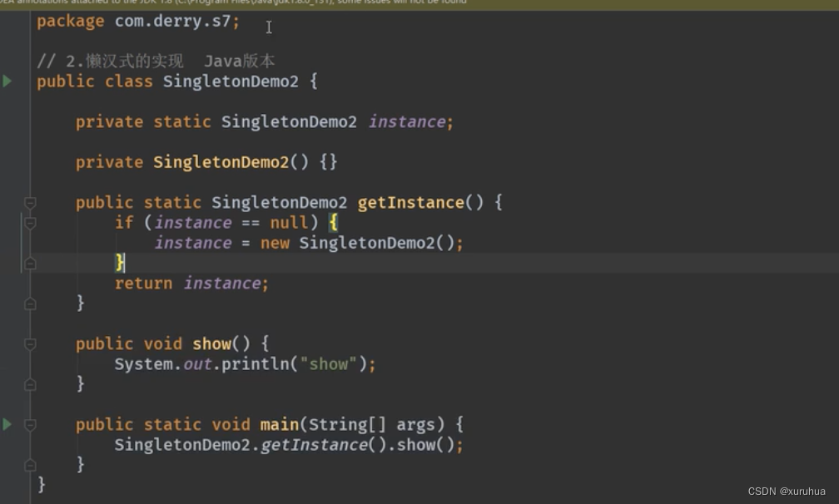Click the JDK annotations warning banner text
Image resolution: width=839 pixels, height=504 pixels.
233,2
